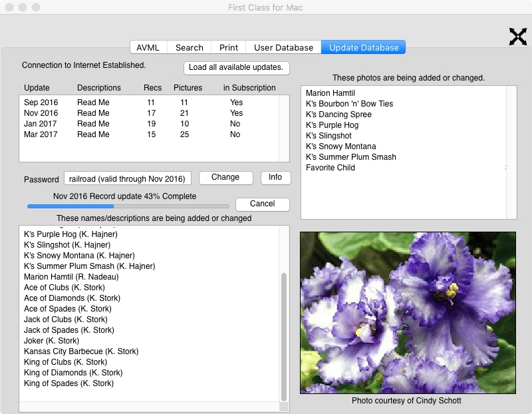Select the Mar 2017 update row

(148, 134)
